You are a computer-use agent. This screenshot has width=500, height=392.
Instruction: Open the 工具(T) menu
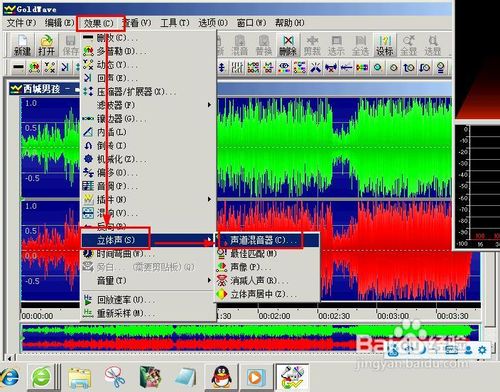[175, 23]
